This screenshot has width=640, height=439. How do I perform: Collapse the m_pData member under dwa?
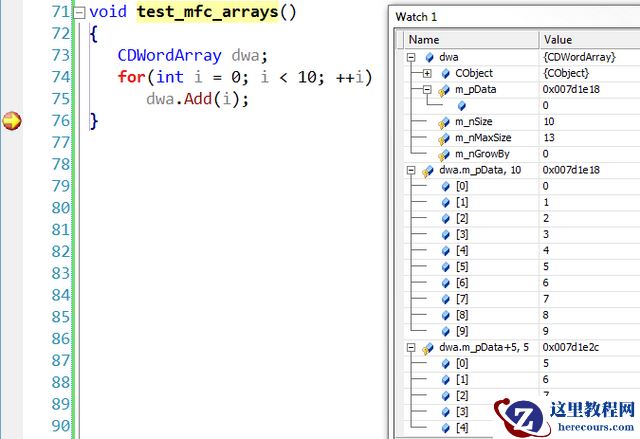(x=427, y=89)
